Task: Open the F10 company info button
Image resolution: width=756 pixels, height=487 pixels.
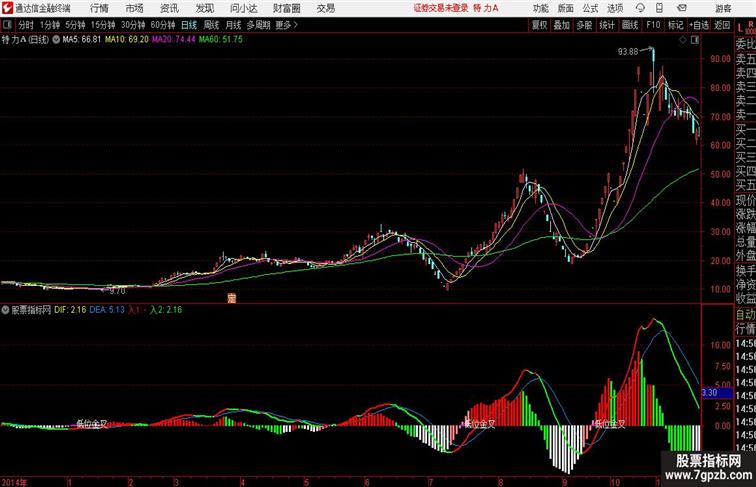Action: pos(653,25)
